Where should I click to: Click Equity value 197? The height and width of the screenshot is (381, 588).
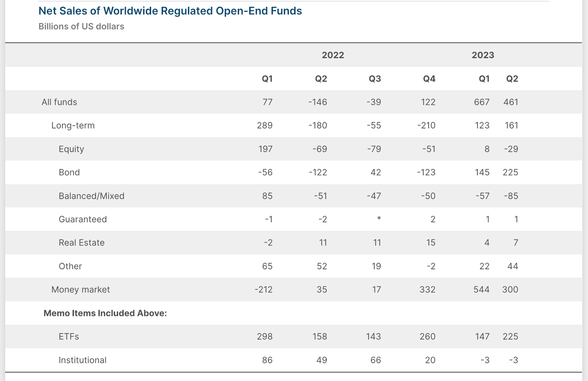pyautogui.click(x=265, y=149)
